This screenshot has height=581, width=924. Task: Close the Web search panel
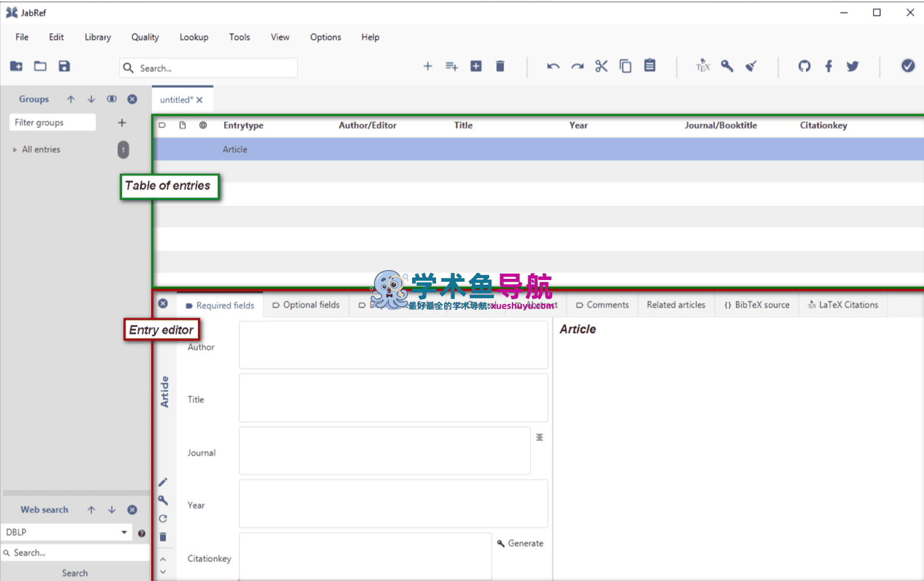133,510
